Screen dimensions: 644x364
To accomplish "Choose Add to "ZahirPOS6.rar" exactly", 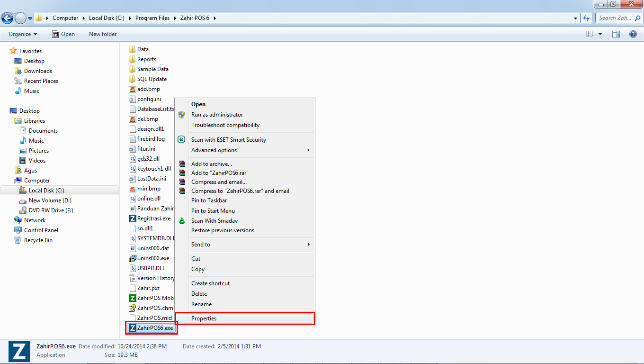I will point(245,173).
